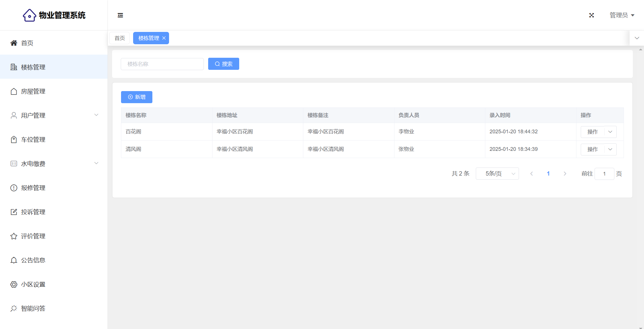The width and height of the screenshot is (644, 329).
Task: Switch to the 首页 tab
Action: [120, 38]
